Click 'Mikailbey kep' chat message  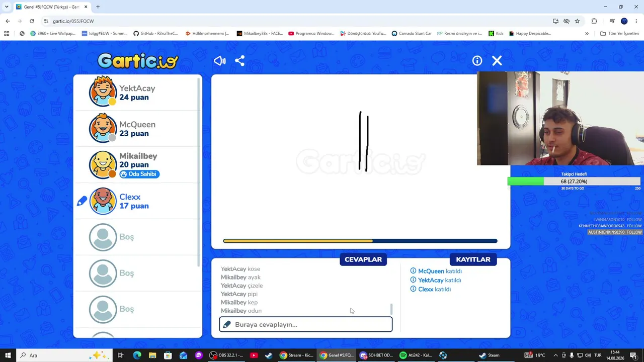point(239,302)
